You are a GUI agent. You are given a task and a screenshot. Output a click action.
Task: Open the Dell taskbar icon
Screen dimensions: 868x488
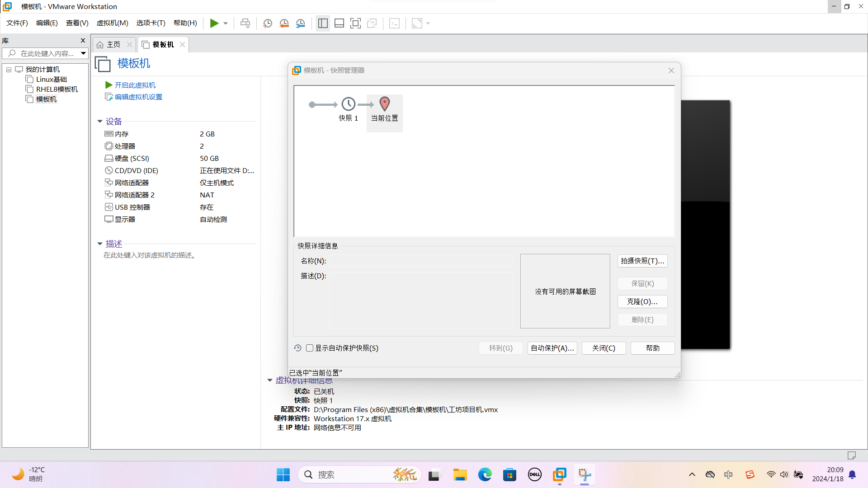pos(534,475)
